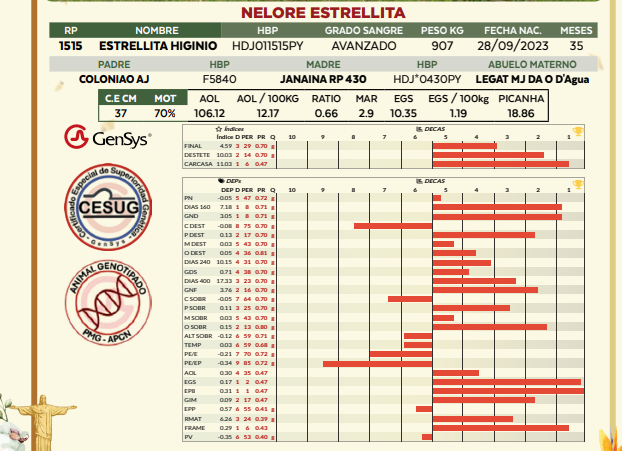Click the CARCASA index row label
This screenshot has width=622, height=451.
click(198, 164)
